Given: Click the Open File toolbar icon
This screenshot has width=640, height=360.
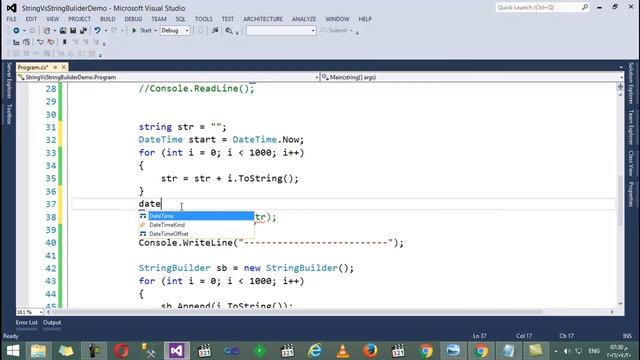Looking at the screenshot, I should 63,31.
